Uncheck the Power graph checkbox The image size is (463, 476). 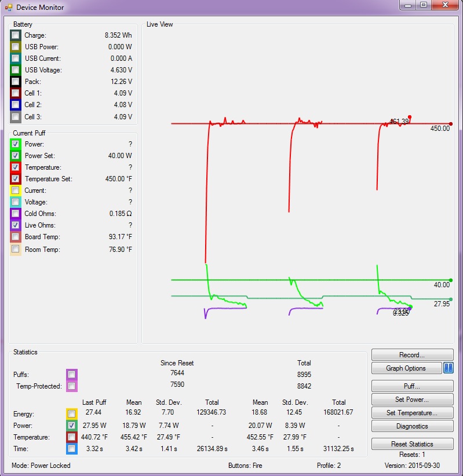coord(15,144)
